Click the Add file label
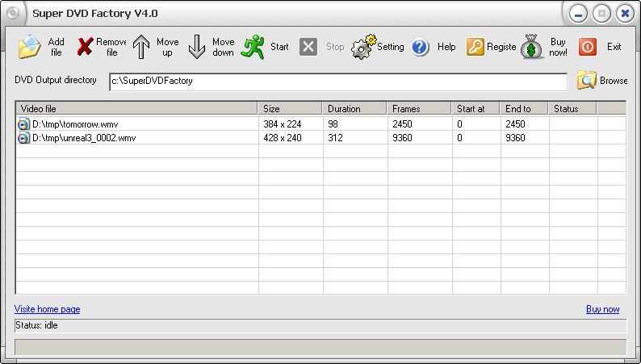Screen dimensions: 641x364 click(56, 47)
